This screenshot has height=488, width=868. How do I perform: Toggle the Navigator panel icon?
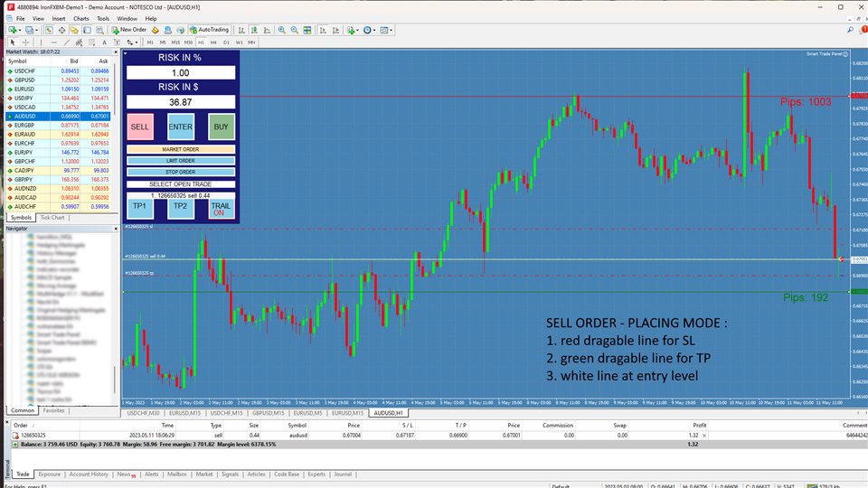coord(74,30)
